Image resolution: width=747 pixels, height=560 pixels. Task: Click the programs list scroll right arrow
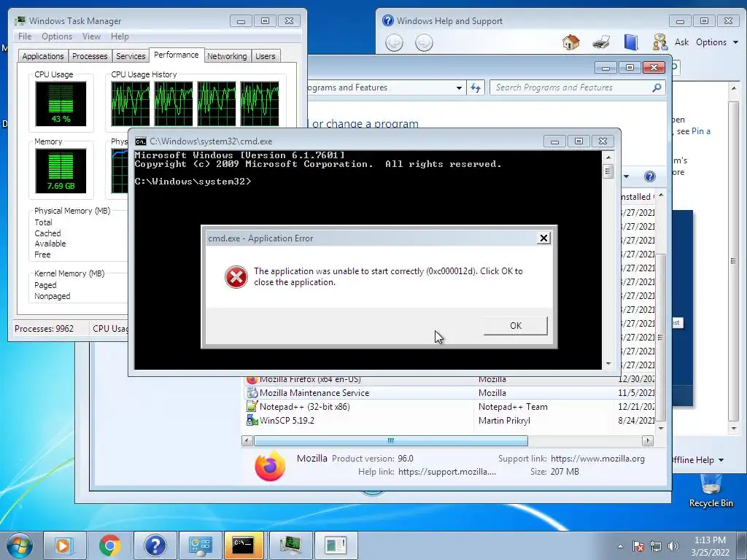coord(648,440)
